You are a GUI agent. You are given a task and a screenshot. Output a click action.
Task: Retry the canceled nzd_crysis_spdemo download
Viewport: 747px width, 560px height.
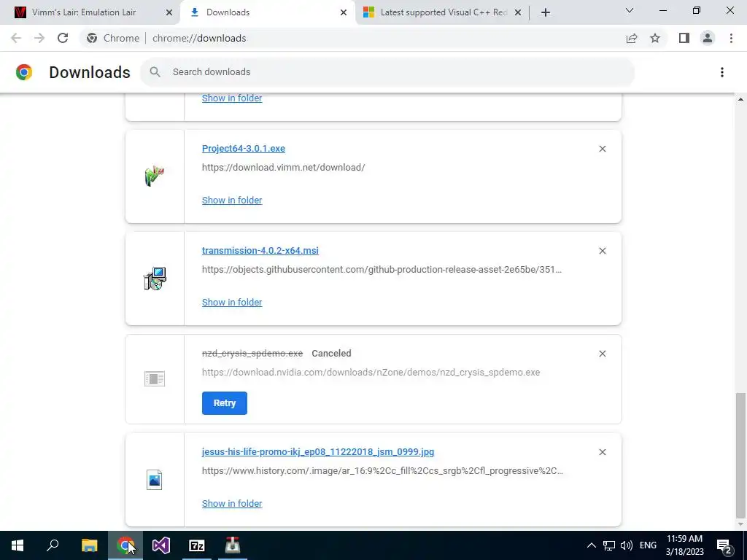click(x=225, y=403)
